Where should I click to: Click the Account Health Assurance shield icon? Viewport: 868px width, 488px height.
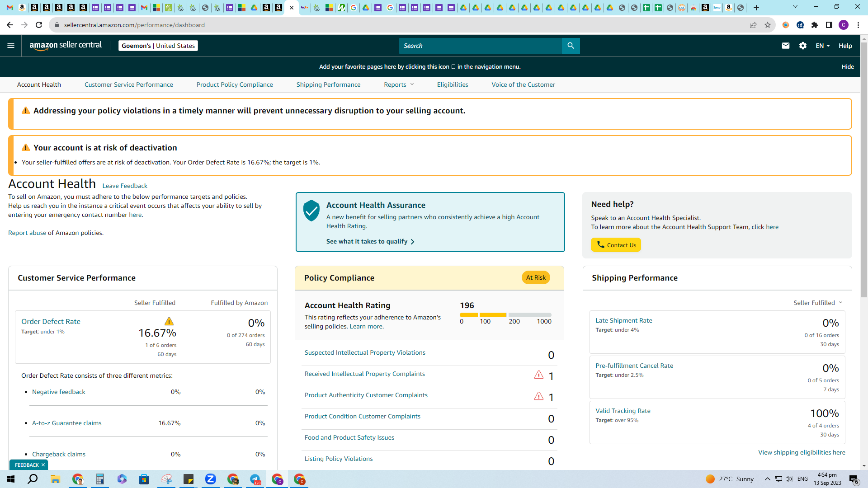coord(311,210)
